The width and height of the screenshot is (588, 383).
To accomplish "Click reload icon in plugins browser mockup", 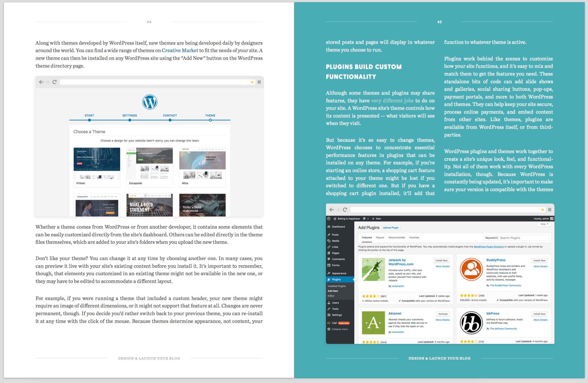I will pyautogui.click(x=345, y=210).
